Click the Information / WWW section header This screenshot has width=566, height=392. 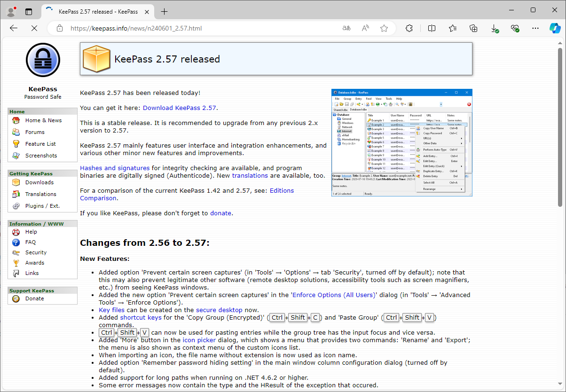click(x=42, y=224)
